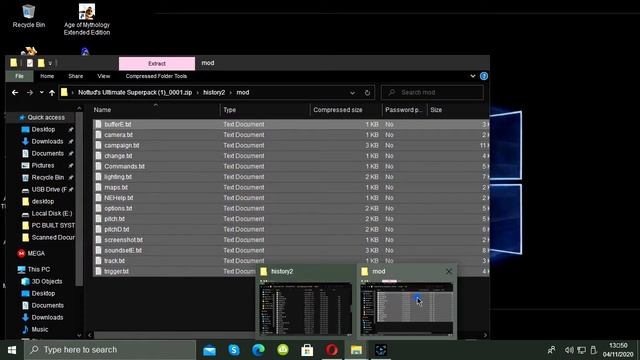Open volume control in system tray

click(x=569, y=350)
